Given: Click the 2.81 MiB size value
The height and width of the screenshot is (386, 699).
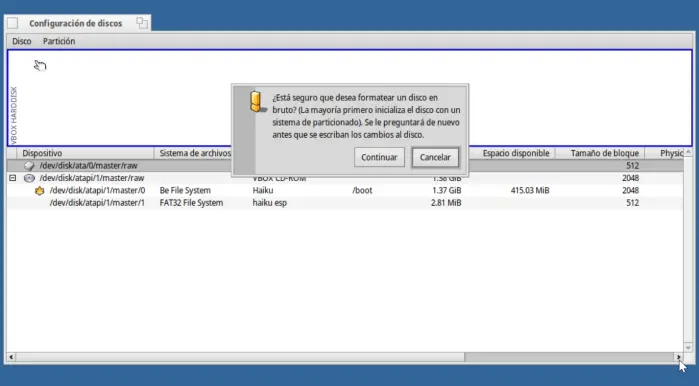Looking at the screenshot, I should 446,203.
